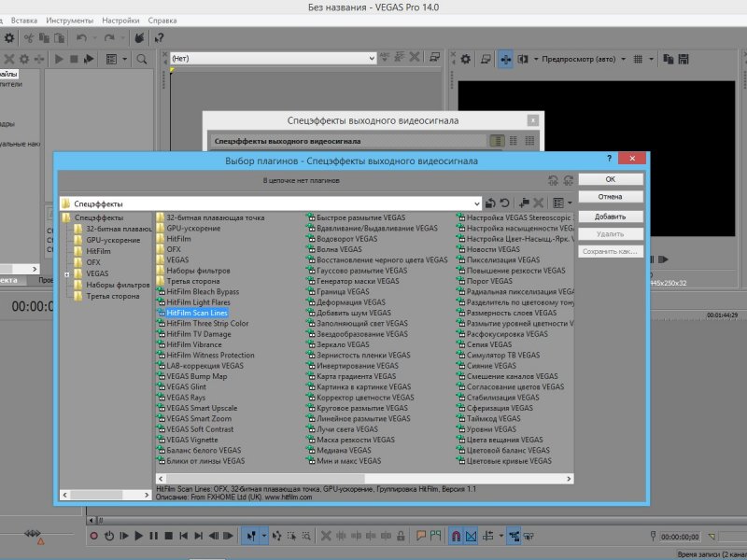
Task: Open the views dropdown arrow in plugin dialog
Action: [x=570, y=203]
